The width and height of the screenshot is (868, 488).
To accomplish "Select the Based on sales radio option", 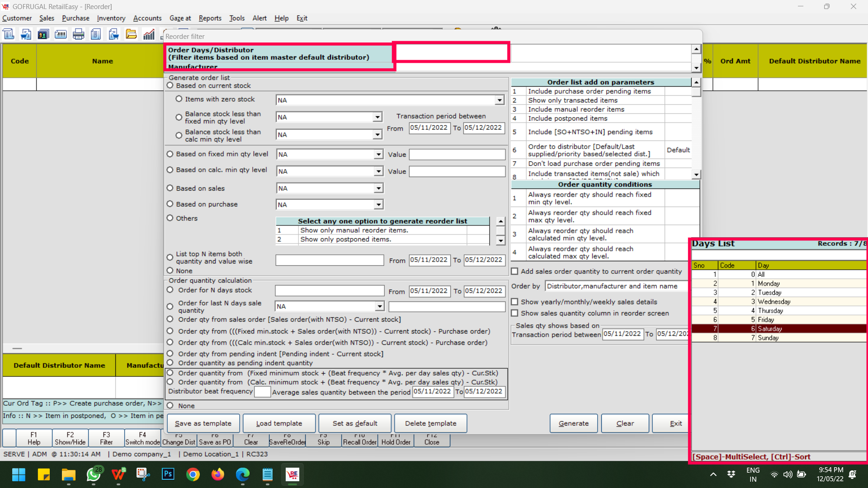I will click(170, 188).
